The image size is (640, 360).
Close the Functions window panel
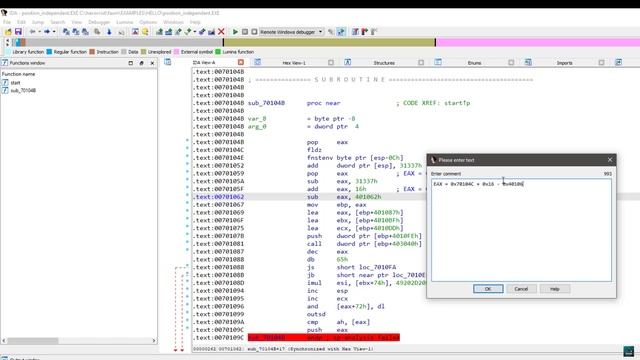click(152, 63)
